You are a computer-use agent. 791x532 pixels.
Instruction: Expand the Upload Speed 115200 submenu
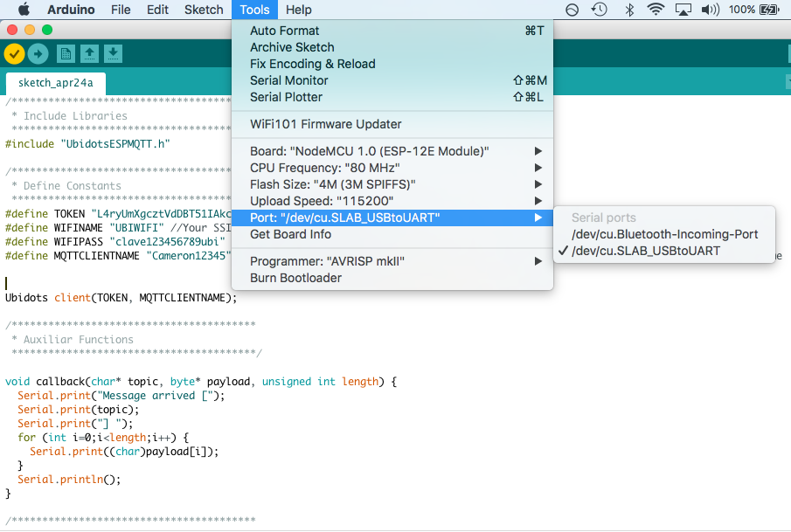click(392, 201)
